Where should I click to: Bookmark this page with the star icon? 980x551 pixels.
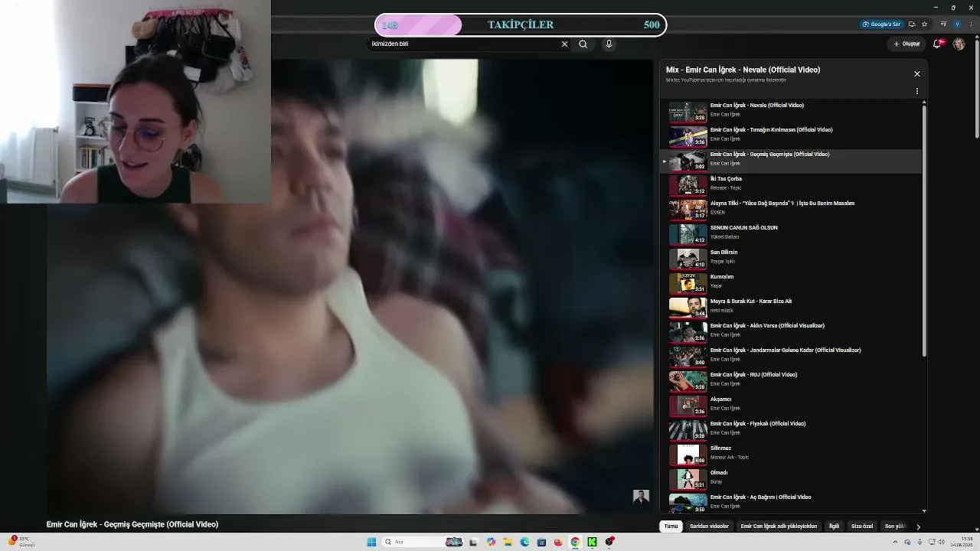925,24
